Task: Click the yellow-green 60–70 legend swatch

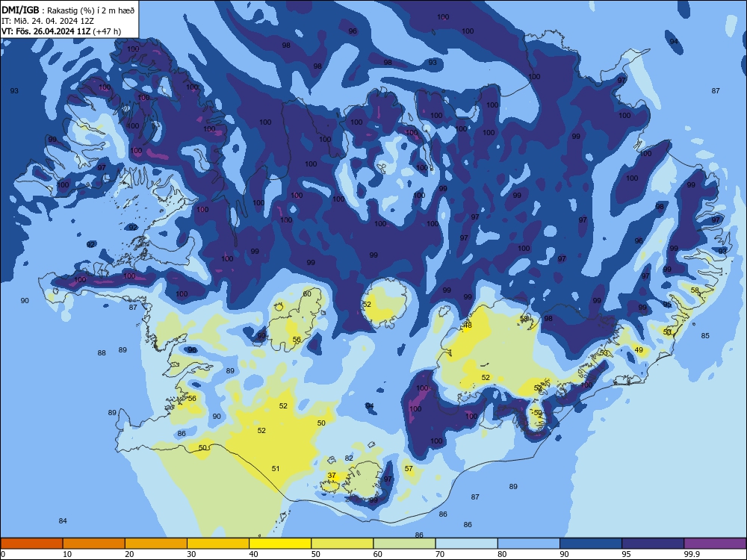Action: [x=404, y=544]
